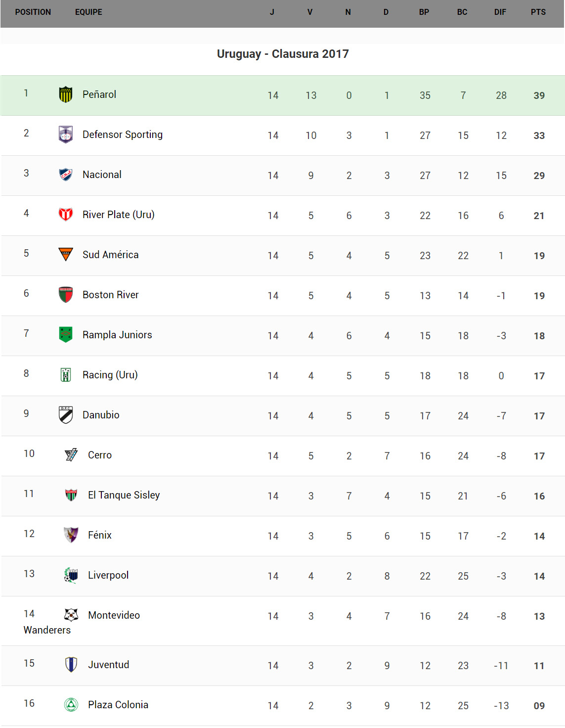The height and width of the screenshot is (728, 565).
Task: Click the Plaza Colonia round logo
Action: click(71, 705)
